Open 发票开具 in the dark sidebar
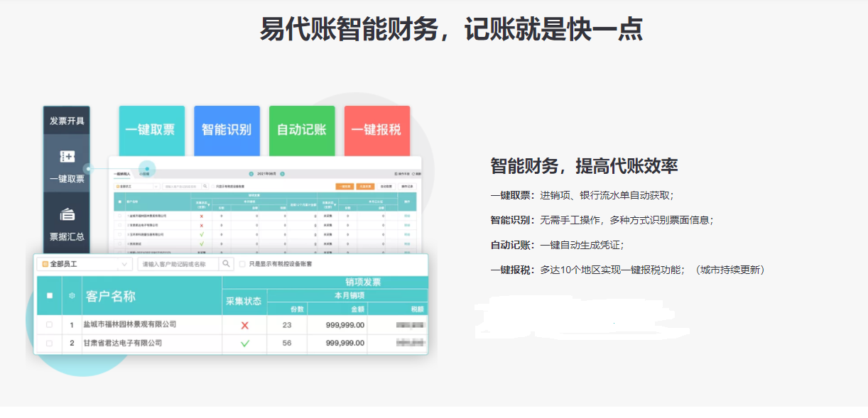868x418 pixels. click(67, 121)
